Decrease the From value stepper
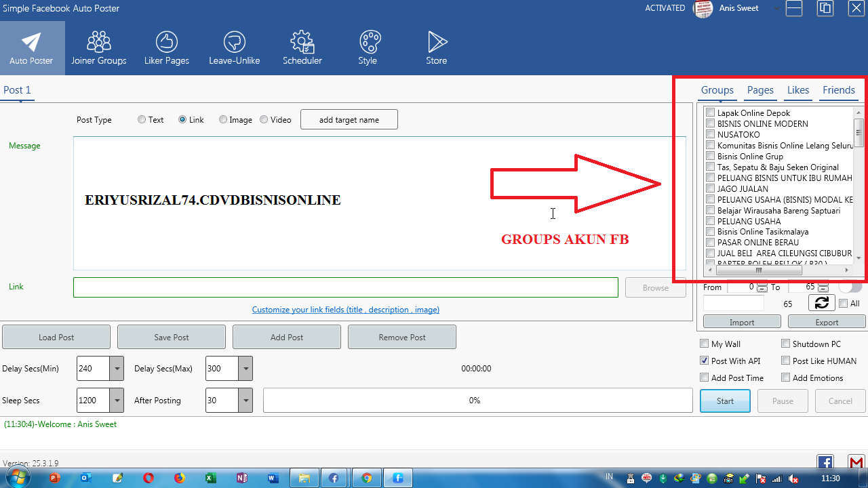The height and width of the screenshot is (488, 868). [x=763, y=289]
